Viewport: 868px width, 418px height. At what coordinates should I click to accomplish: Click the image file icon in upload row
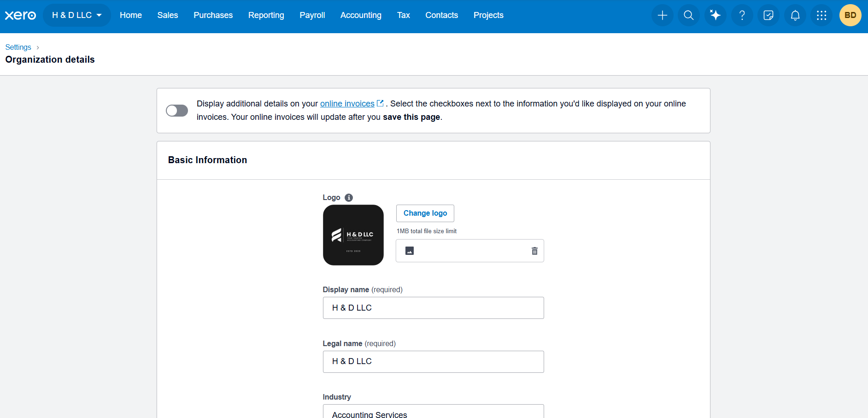[410, 251]
